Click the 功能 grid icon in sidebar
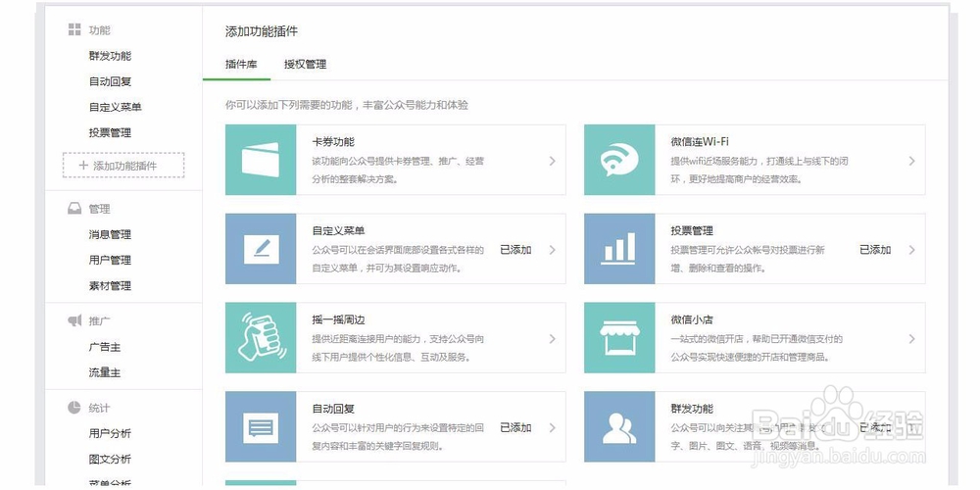Image resolution: width=980 pixels, height=490 pixels. pos(74,29)
